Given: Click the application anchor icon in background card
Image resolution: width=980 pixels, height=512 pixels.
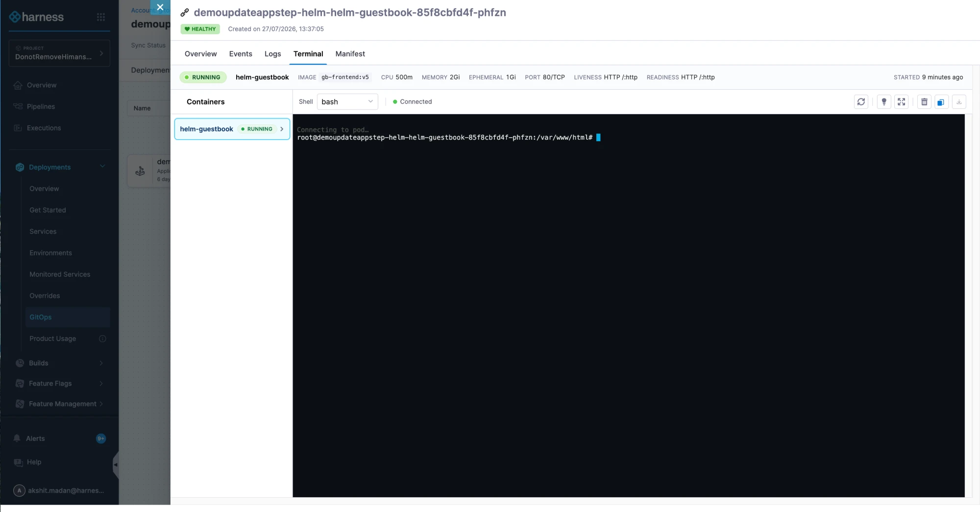Looking at the screenshot, I should point(140,171).
